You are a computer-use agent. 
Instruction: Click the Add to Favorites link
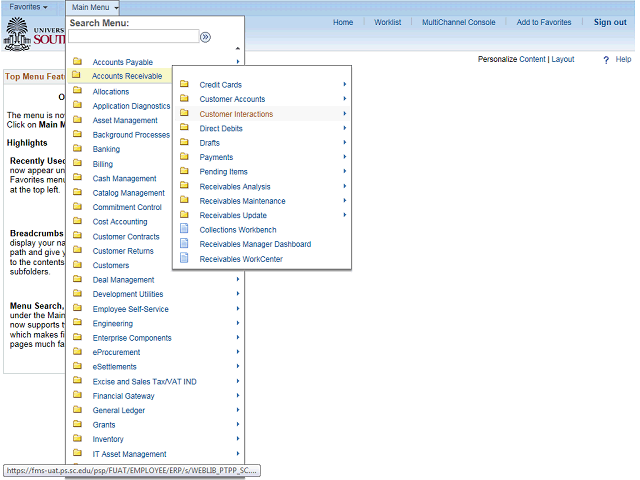click(x=544, y=22)
